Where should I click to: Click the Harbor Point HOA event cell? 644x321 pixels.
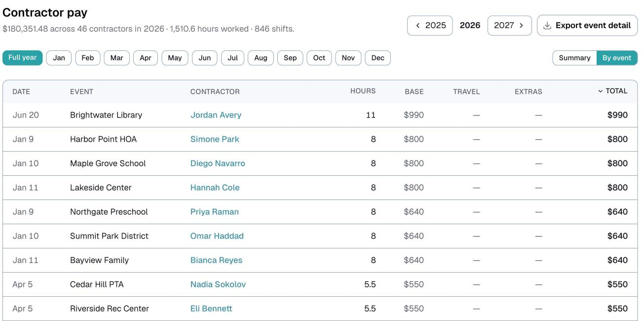tap(103, 139)
